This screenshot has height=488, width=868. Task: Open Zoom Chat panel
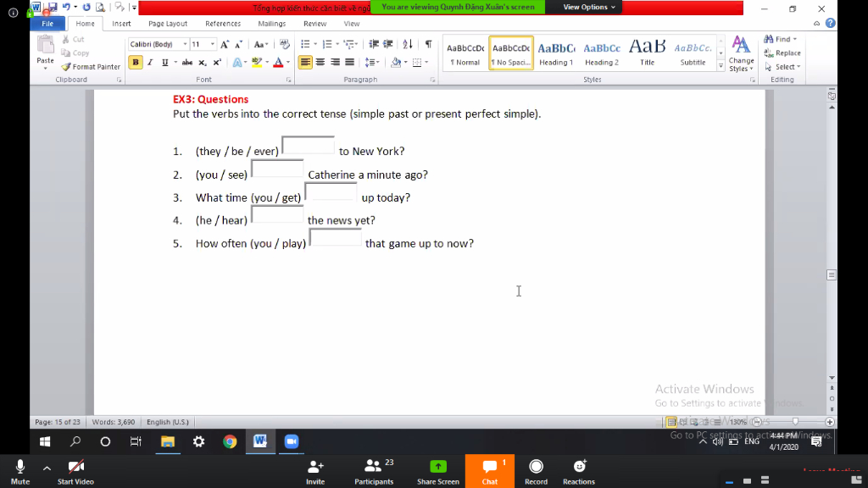[490, 471]
